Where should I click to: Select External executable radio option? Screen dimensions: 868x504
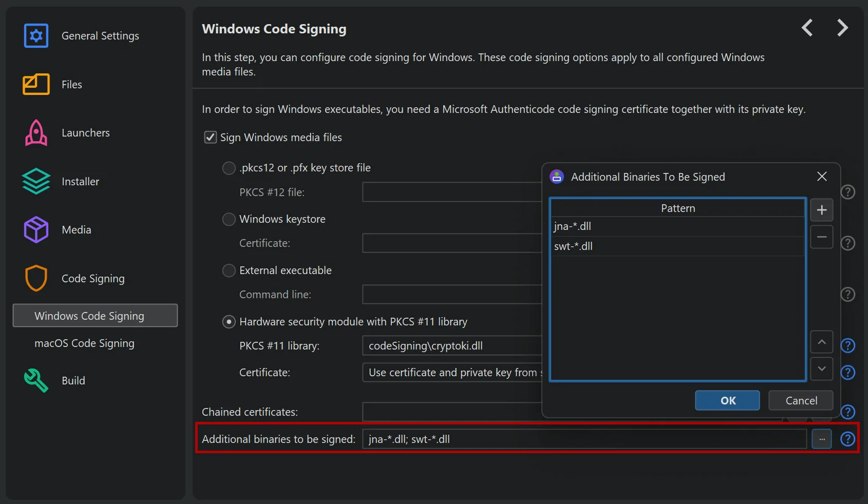tap(229, 270)
